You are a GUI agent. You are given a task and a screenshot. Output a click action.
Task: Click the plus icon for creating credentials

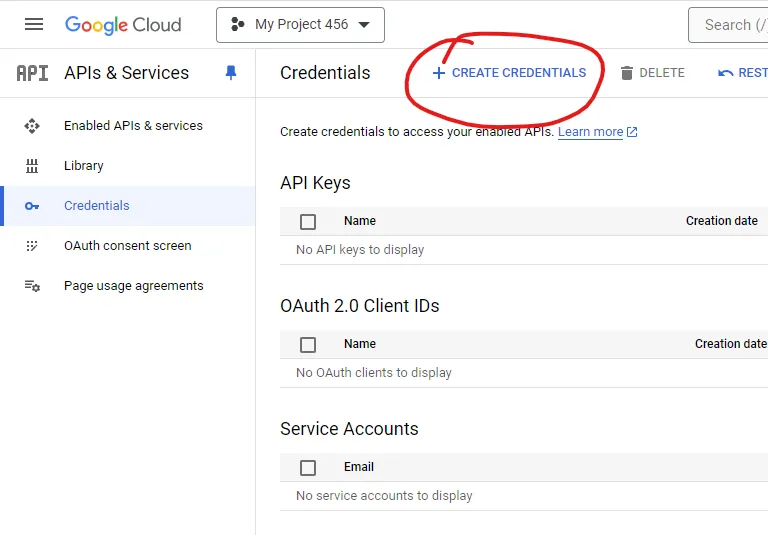coord(439,73)
